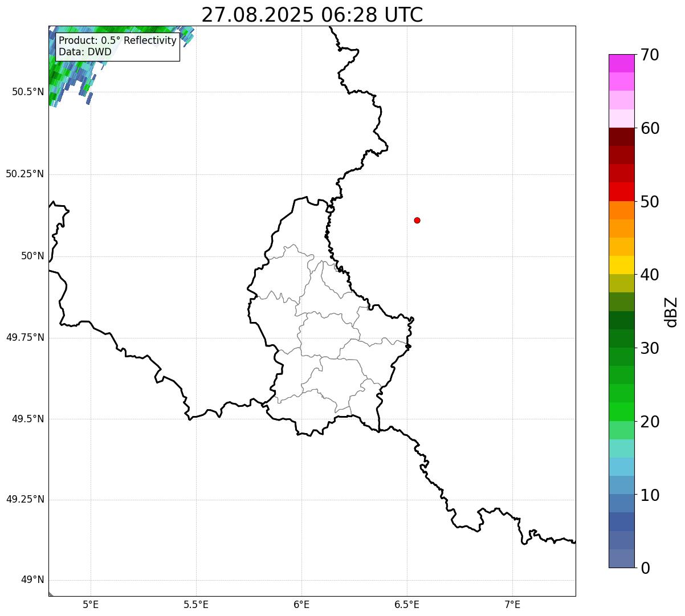Click the red station marker dot

point(417,220)
